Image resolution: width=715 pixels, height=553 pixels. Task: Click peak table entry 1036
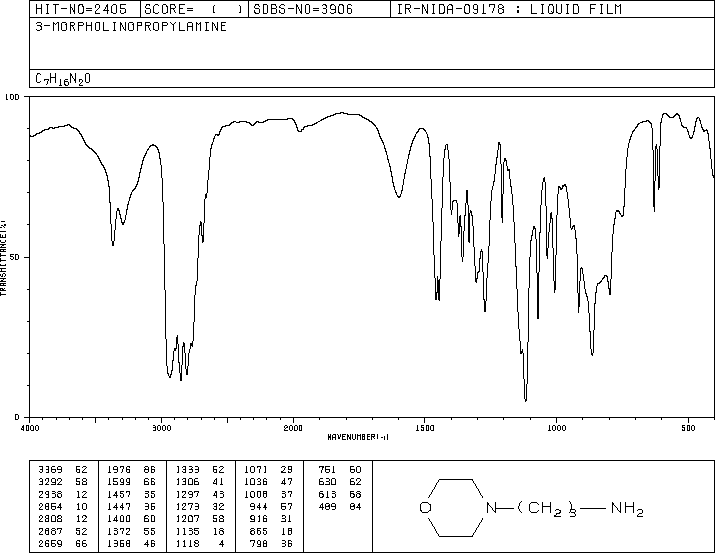[256, 481]
